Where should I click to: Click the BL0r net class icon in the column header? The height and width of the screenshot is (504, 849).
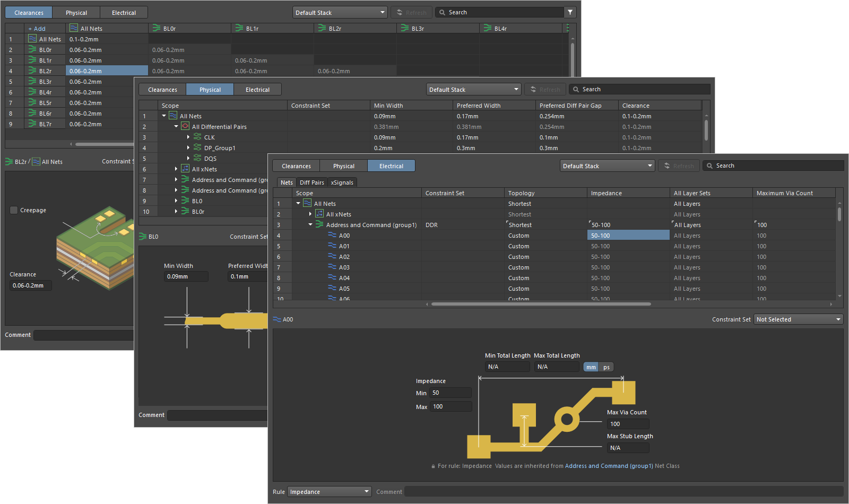[155, 28]
